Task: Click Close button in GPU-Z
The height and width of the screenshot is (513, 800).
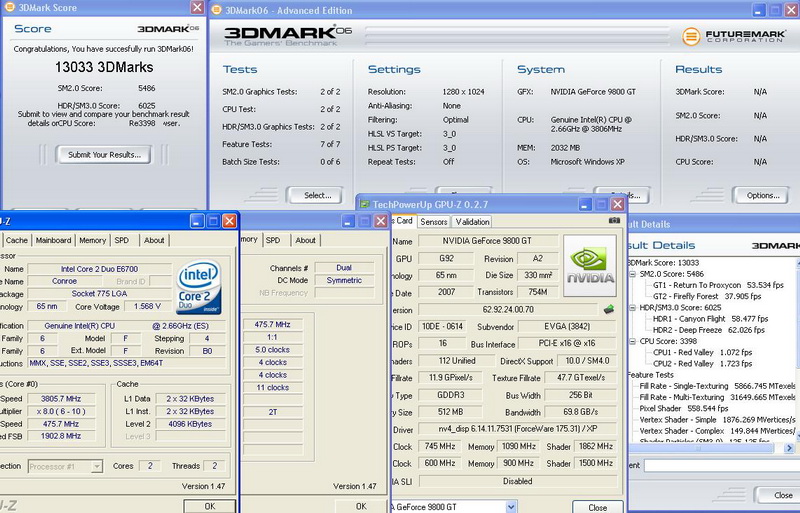Action: [597, 507]
